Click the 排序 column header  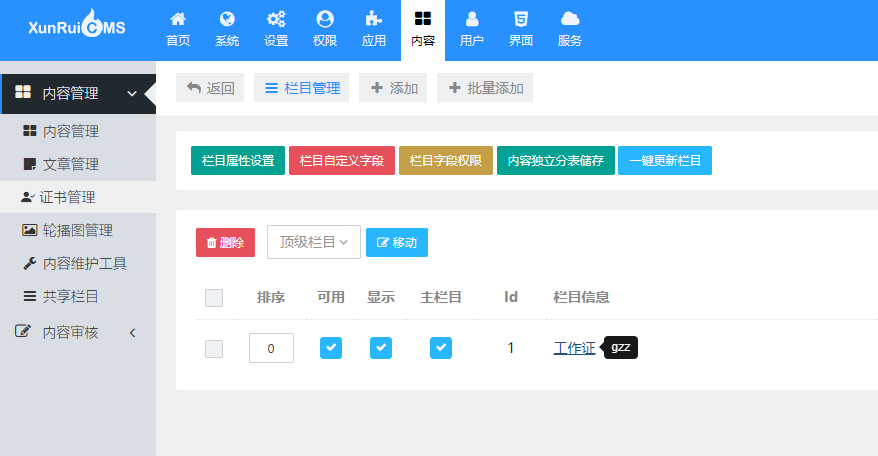point(271,297)
